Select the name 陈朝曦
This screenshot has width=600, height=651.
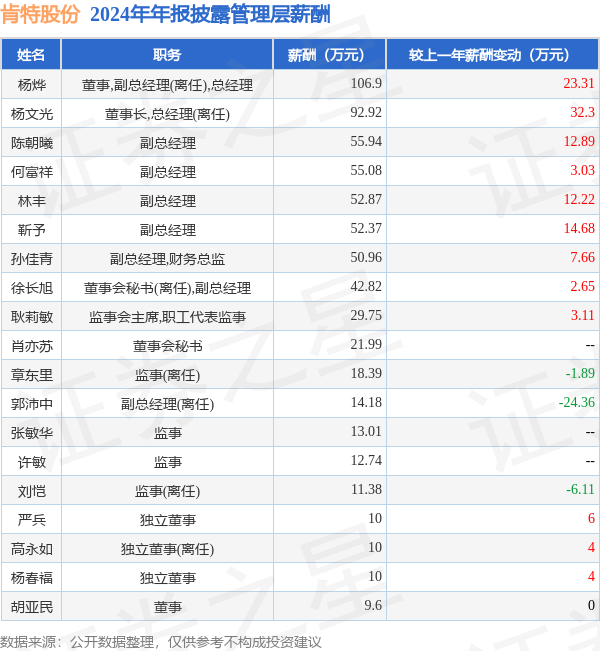coord(32,143)
